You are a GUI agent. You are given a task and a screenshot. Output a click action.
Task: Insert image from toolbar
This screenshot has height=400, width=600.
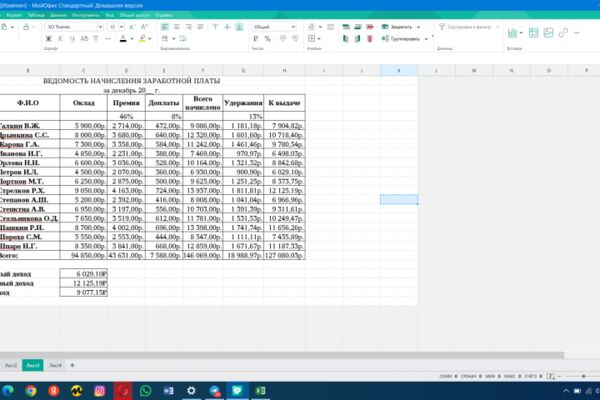[x=548, y=33]
